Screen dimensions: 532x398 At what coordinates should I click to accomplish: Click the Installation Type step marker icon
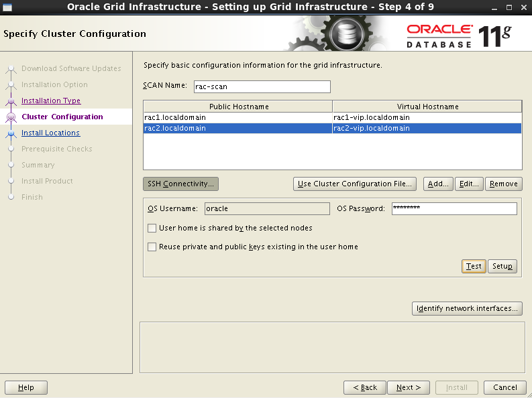coord(11,101)
